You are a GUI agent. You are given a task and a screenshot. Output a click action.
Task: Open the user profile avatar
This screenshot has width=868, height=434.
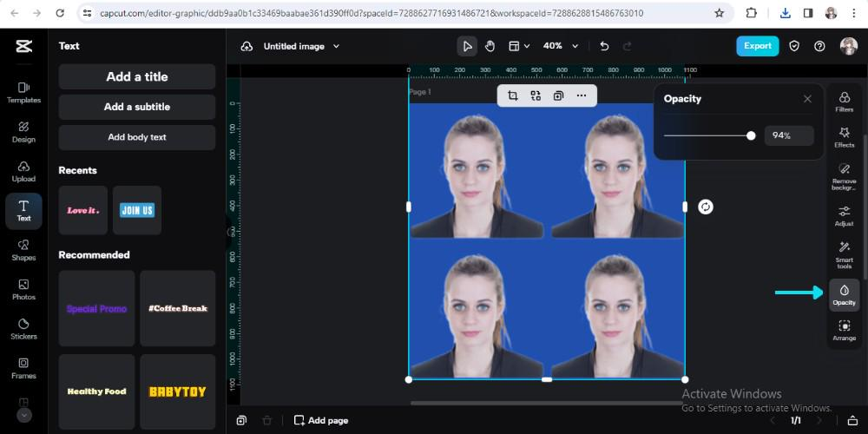[x=849, y=47]
